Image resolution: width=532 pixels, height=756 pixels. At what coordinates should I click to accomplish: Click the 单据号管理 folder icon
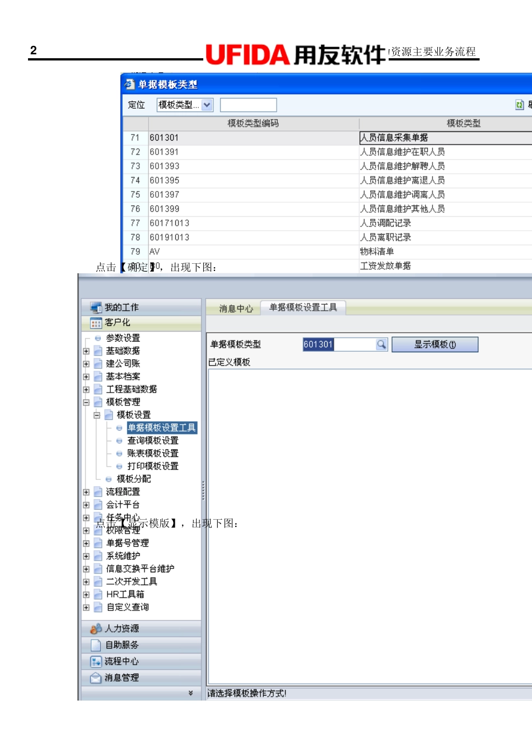[x=98, y=543]
